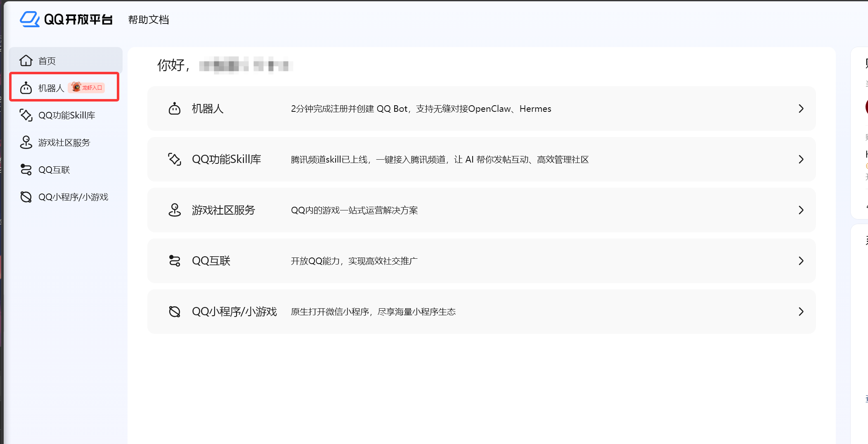The height and width of the screenshot is (444, 868).
Task: Open the QQ互联 card title
Action: [x=211, y=261]
